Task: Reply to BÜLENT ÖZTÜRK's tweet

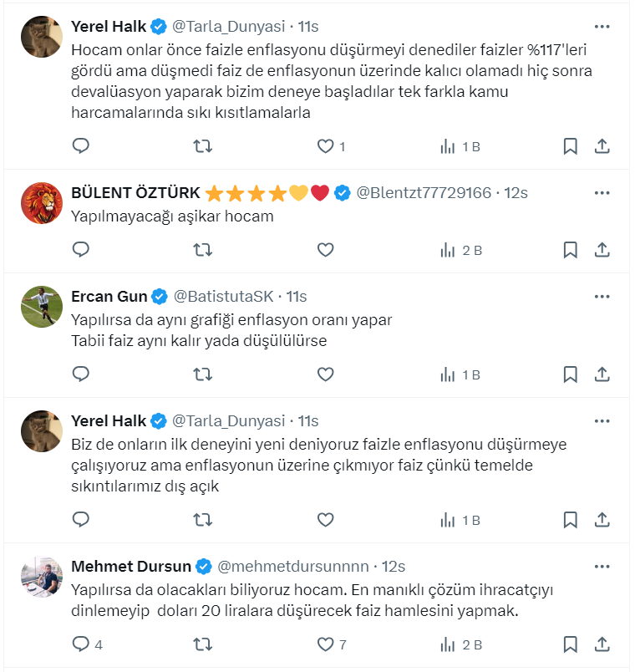Action: [x=81, y=249]
